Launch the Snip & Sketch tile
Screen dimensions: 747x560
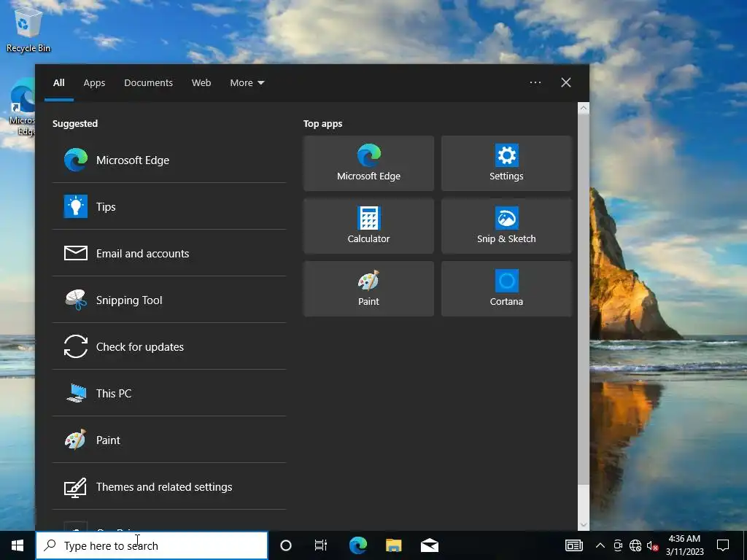tap(506, 226)
